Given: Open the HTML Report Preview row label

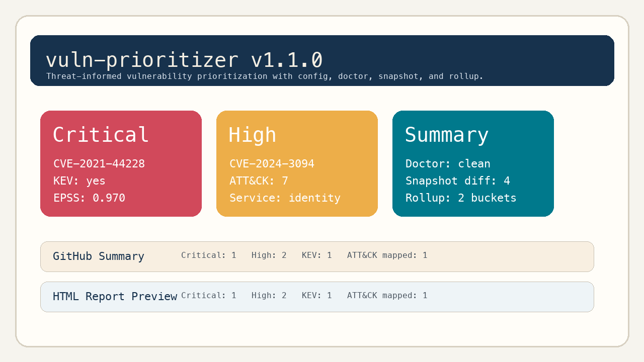Looking at the screenshot, I should [115, 297].
